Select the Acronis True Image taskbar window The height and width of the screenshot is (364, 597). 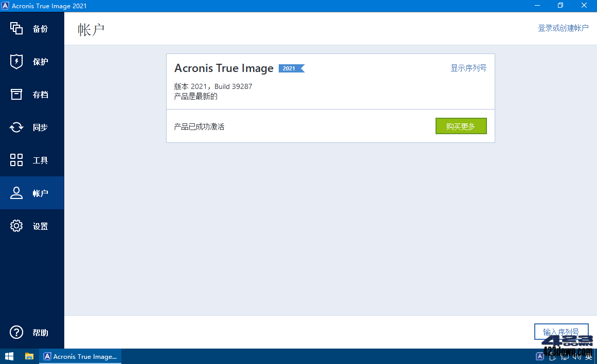click(80, 356)
